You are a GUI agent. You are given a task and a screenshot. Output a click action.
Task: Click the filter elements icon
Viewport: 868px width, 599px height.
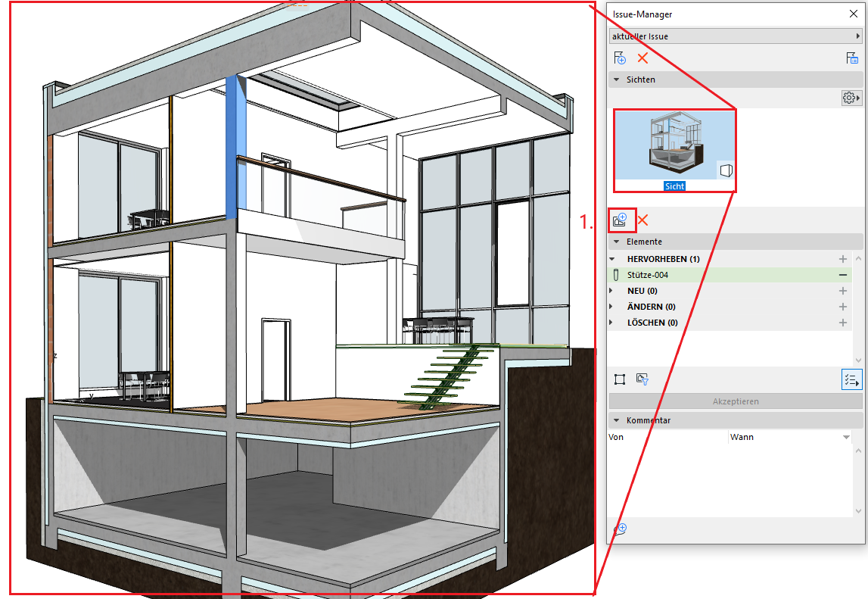pos(642,379)
